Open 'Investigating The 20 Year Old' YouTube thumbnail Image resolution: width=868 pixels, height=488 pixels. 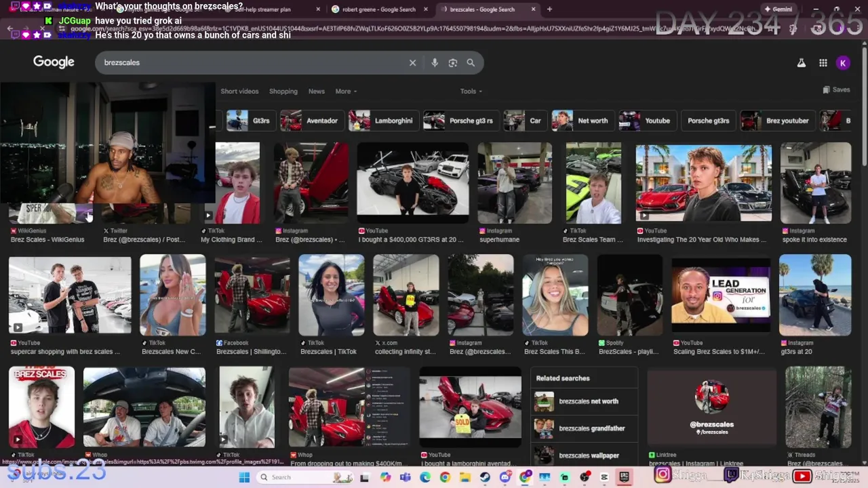pyautogui.click(x=703, y=183)
